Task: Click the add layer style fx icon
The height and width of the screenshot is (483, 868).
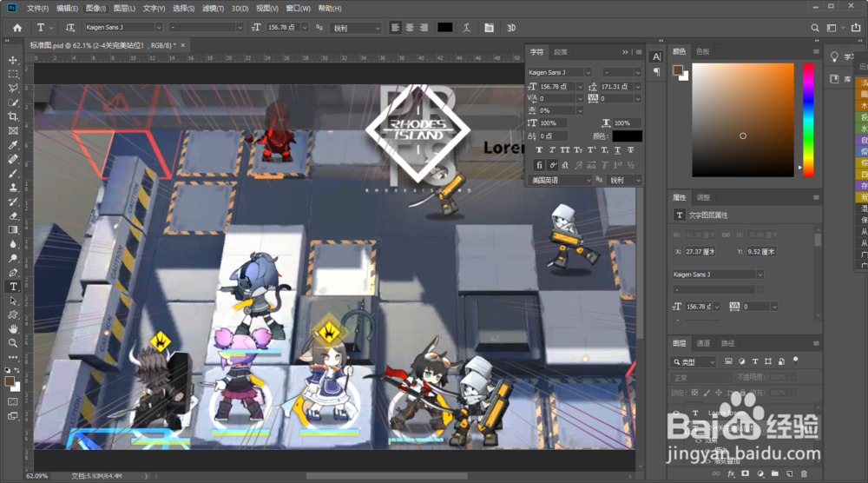Action: point(731,474)
